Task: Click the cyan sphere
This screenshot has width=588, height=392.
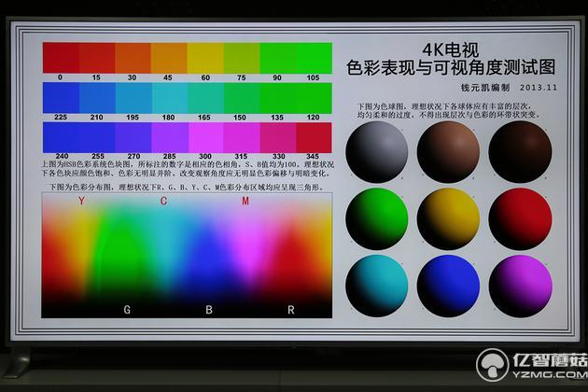Action: click(x=376, y=284)
